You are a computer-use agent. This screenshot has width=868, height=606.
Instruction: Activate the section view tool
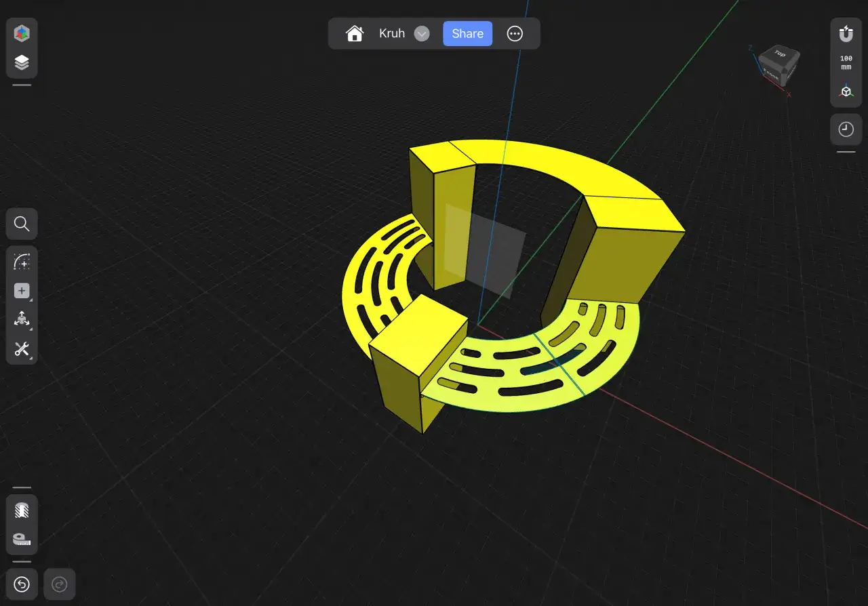(x=22, y=510)
